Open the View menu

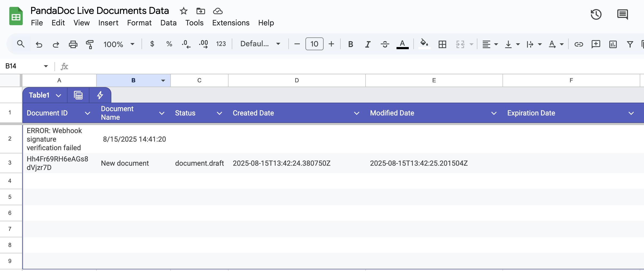tap(81, 23)
